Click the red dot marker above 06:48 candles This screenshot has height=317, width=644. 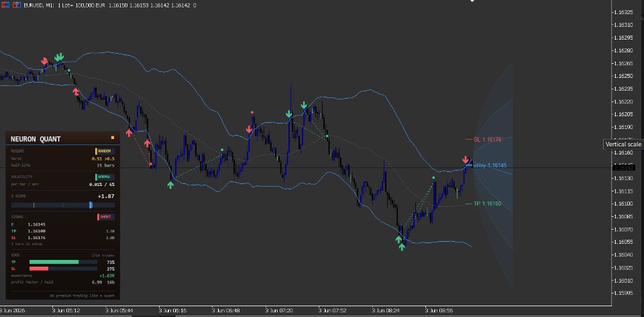(252, 112)
